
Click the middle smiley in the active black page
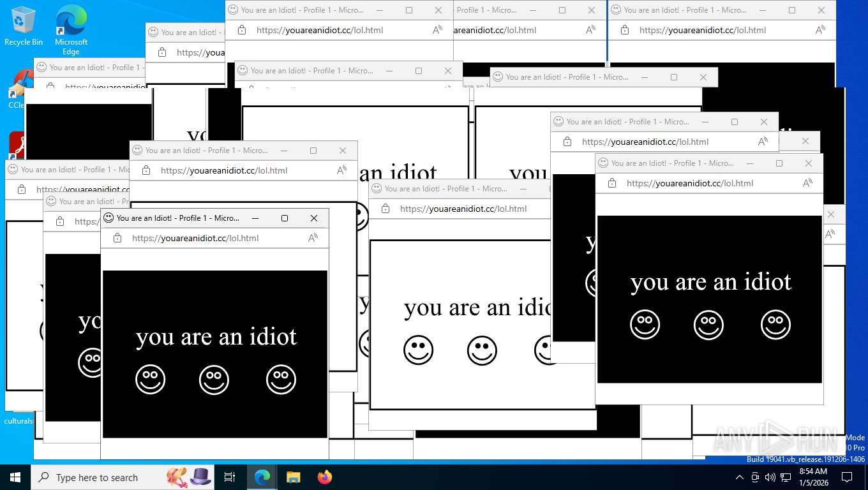(x=214, y=380)
